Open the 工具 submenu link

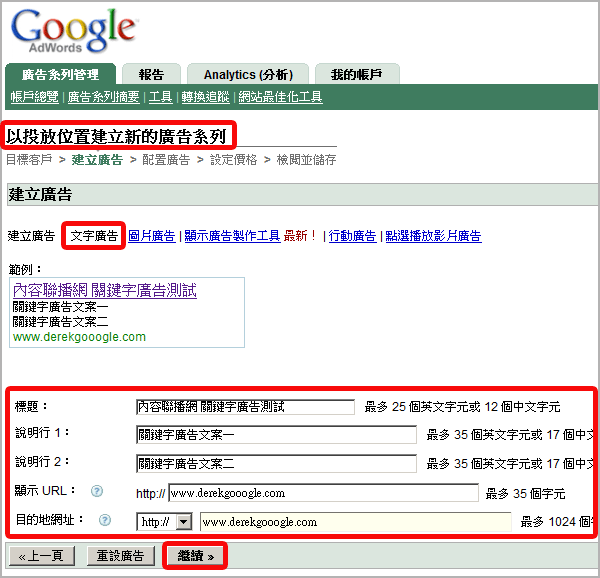coord(160,97)
